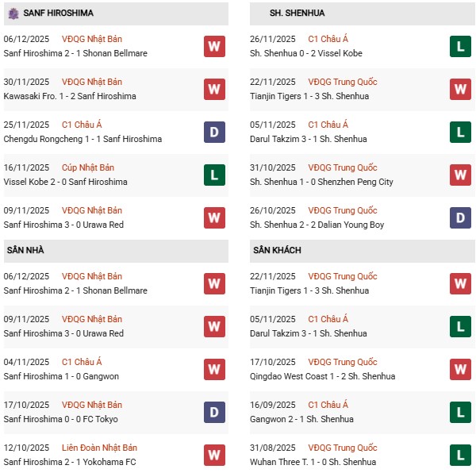Click the W badge for Qingdao West Coast match

point(461,369)
